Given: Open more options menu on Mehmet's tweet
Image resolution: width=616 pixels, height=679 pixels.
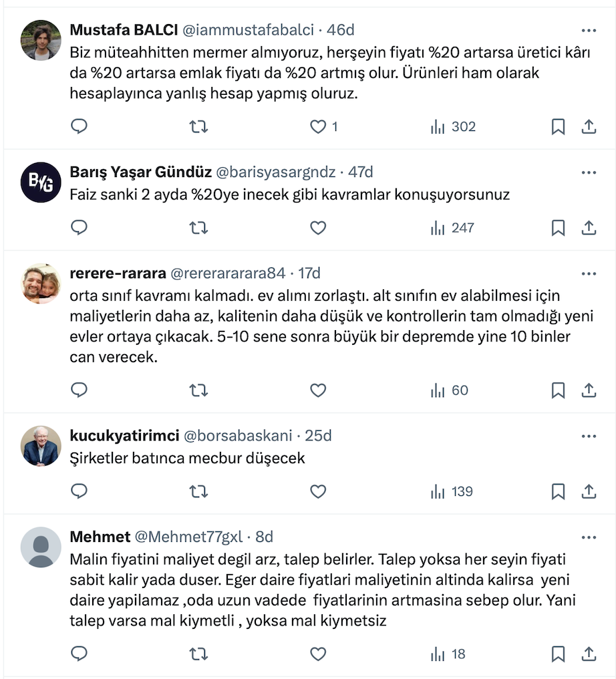Looking at the screenshot, I should coord(589,537).
